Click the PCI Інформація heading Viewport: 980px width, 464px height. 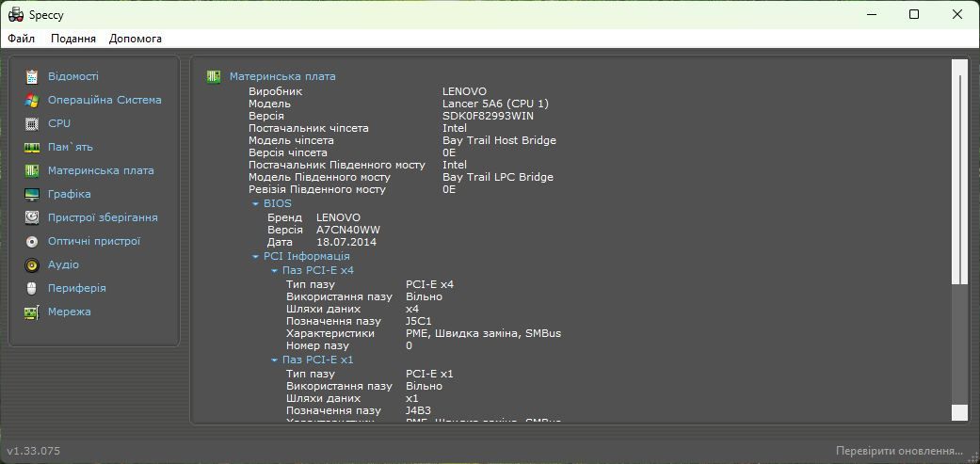point(307,256)
